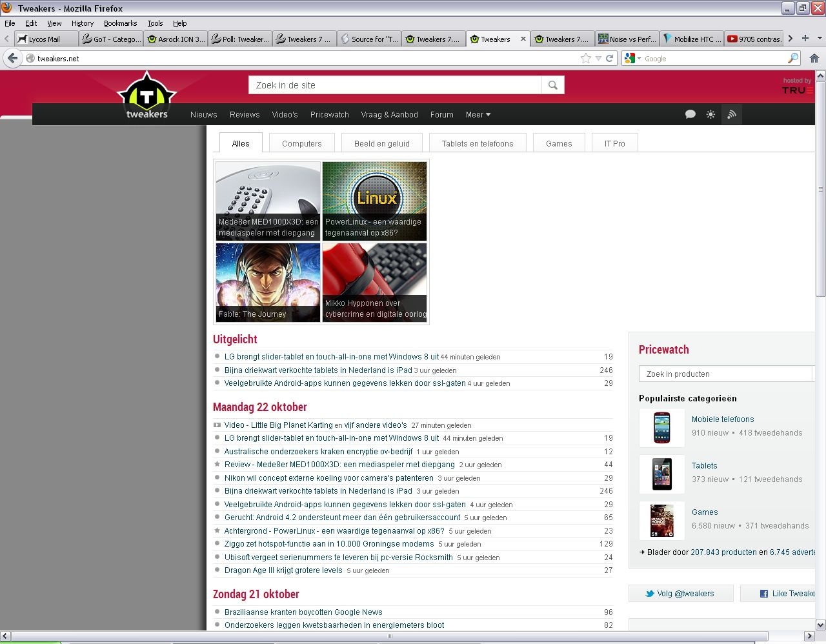Open Dragon Age III grotere levels article

pyautogui.click(x=283, y=570)
